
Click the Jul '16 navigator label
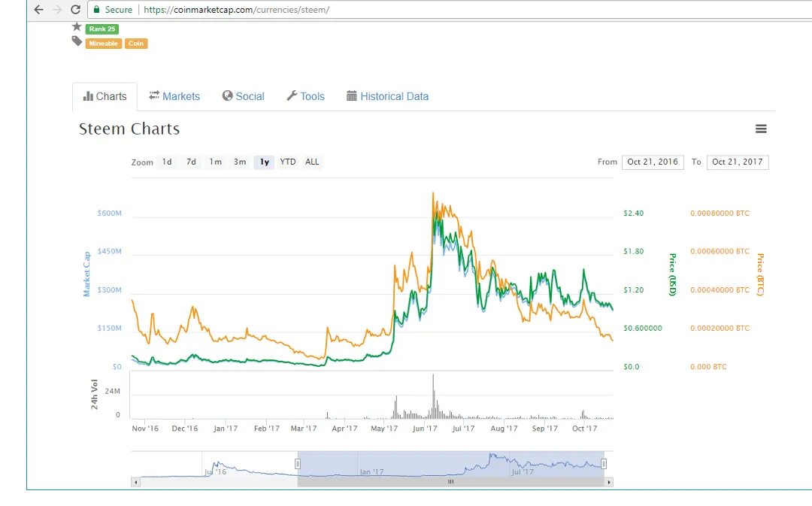216,472
